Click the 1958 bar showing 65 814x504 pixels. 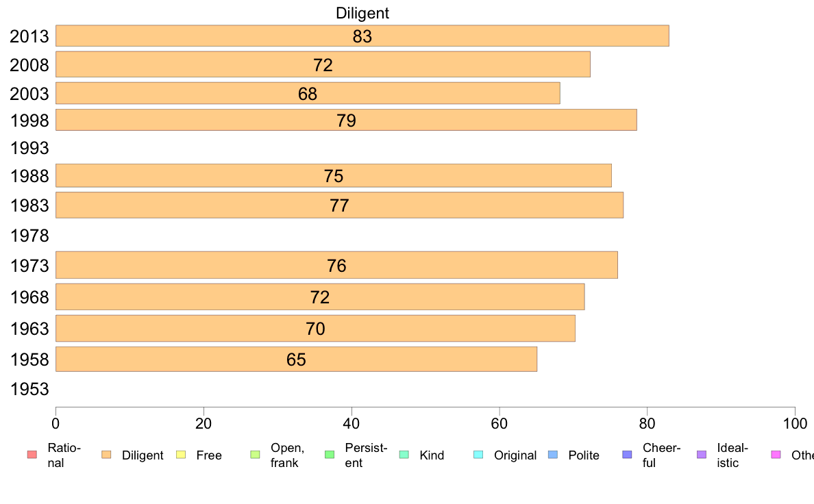click(297, 360)
